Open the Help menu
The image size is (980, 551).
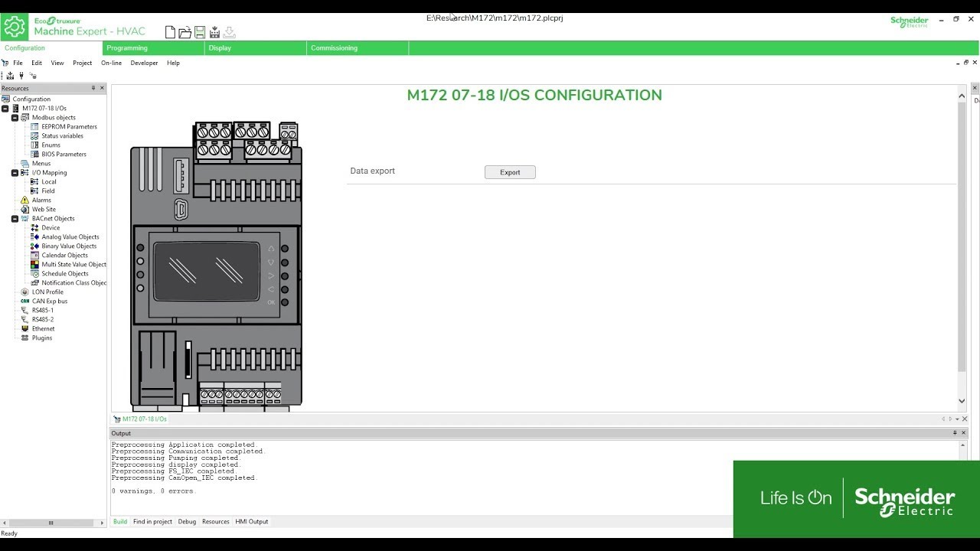[x=173, y=64]
